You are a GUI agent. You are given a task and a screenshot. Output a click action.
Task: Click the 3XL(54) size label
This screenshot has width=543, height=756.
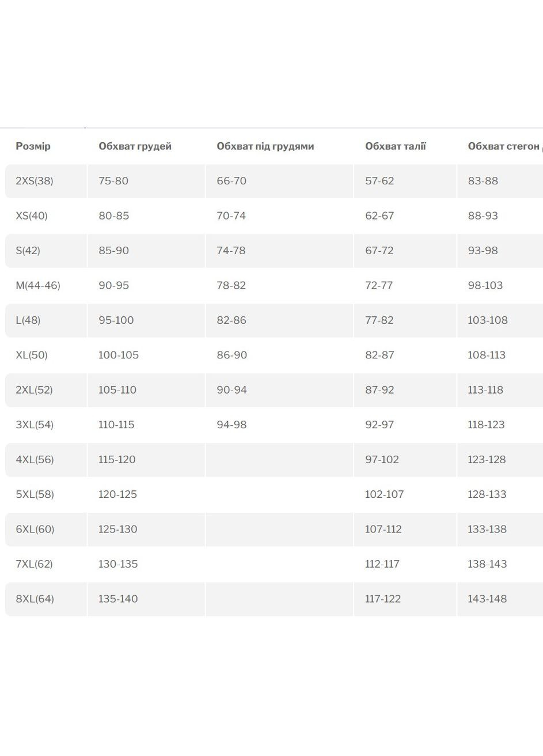point(35,425)
